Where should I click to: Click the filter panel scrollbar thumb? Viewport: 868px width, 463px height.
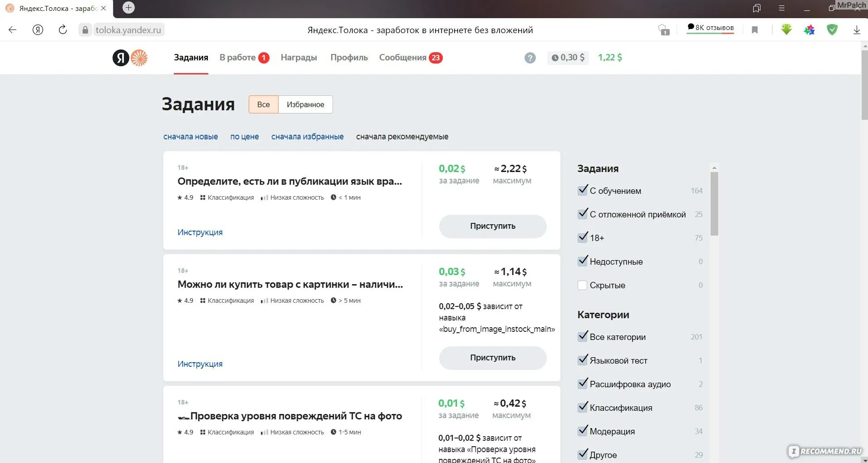coord(714,204)
